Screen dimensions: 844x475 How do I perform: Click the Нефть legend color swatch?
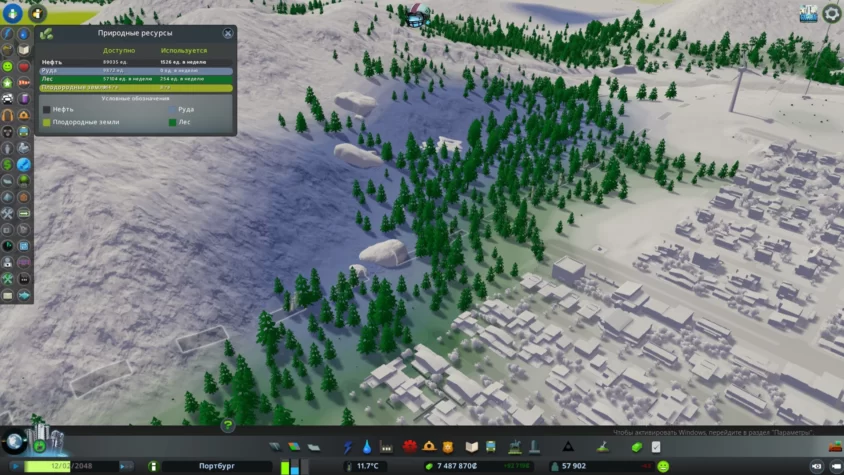point(47,109)
